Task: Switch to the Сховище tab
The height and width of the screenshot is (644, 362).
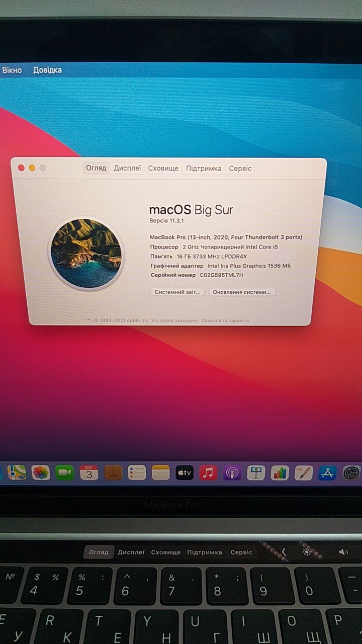Action: 163,169
